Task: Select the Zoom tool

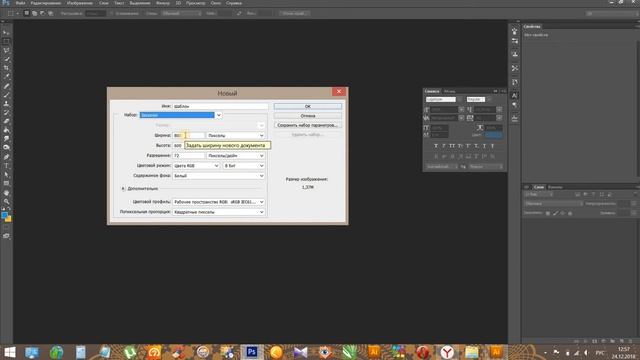Action: coord(6,201)
